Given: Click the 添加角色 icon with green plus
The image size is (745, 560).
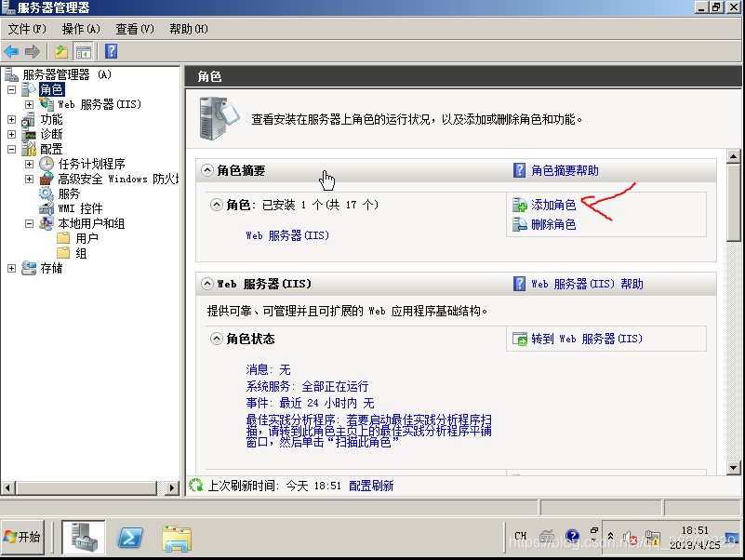Looking at the screenshot, I should [x=520, y=205].
